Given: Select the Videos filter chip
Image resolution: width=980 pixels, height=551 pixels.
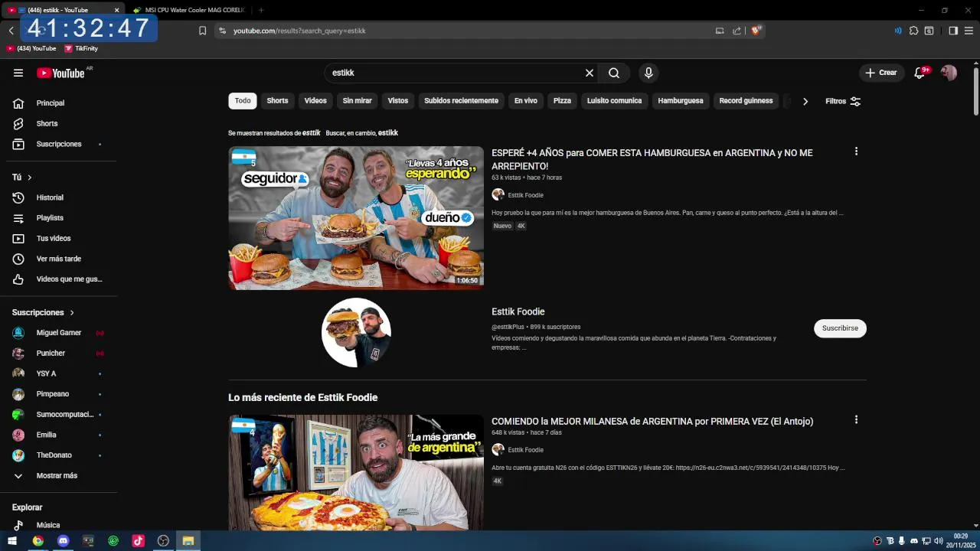Looking at the screenshot, I should tap(315, 101).
